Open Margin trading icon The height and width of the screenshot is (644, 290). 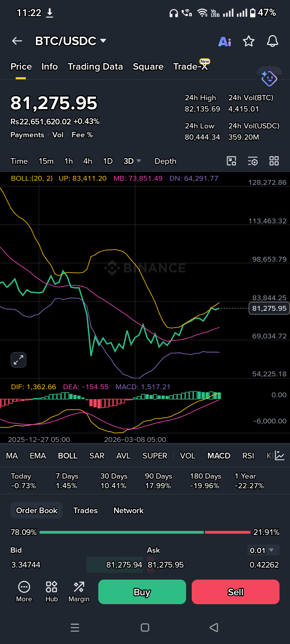tap(79, 592)
